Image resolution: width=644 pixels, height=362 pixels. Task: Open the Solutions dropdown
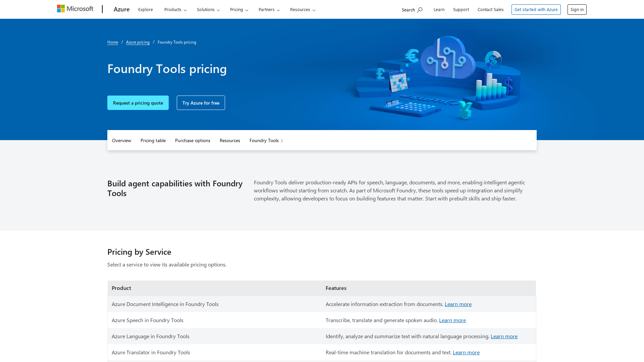[208, 10]
